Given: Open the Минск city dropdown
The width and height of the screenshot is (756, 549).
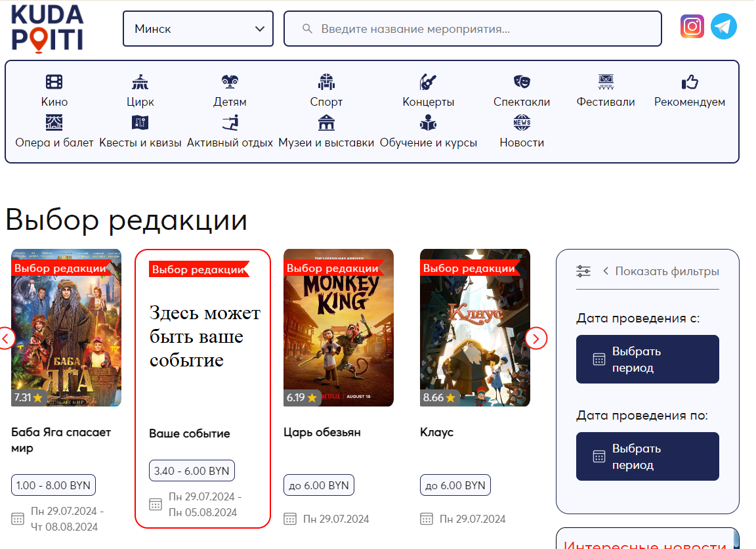Looking at the screenshot, I should pos(198,29).
